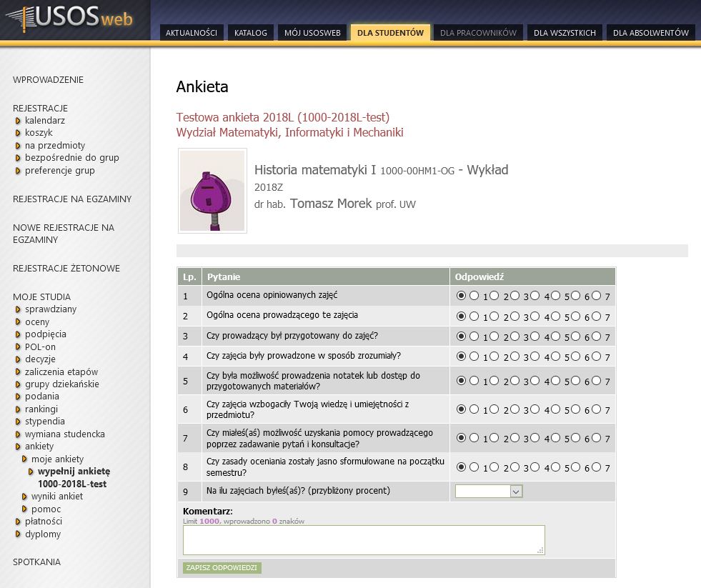Click arrow bullet beside 'dyplomy' in sidebar

[x=18, y=534]
